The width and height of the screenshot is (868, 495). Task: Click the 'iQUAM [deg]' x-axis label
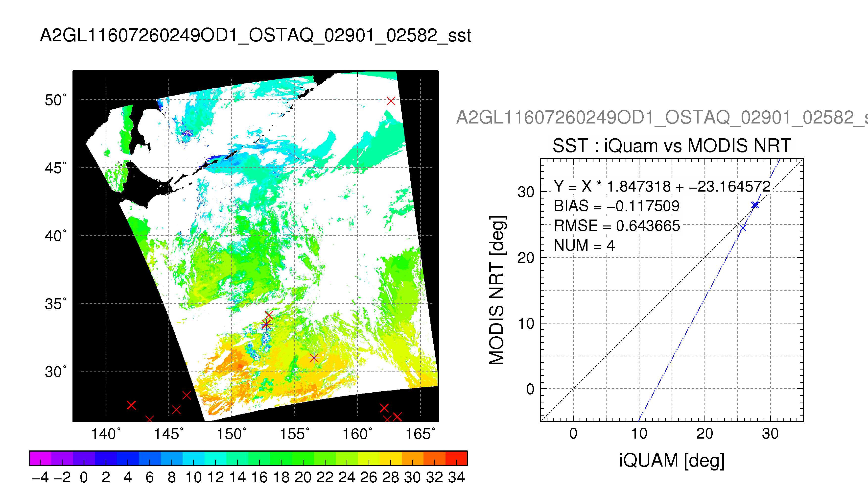[672, 461]
